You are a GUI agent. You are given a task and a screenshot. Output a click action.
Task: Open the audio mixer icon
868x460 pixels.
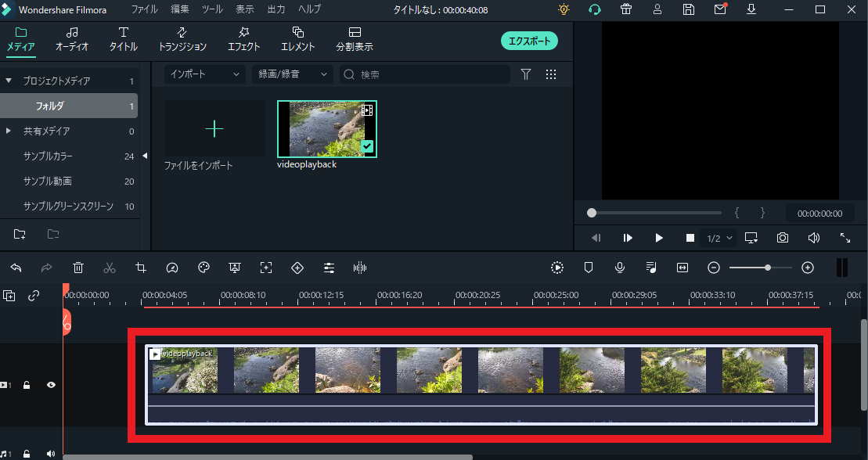coord(651,268)
